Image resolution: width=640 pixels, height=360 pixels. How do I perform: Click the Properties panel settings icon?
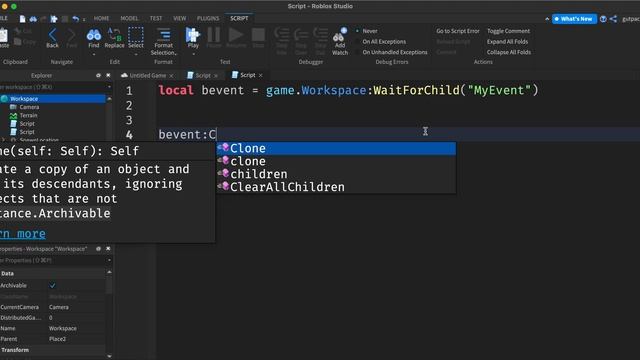tap(98, 249)
